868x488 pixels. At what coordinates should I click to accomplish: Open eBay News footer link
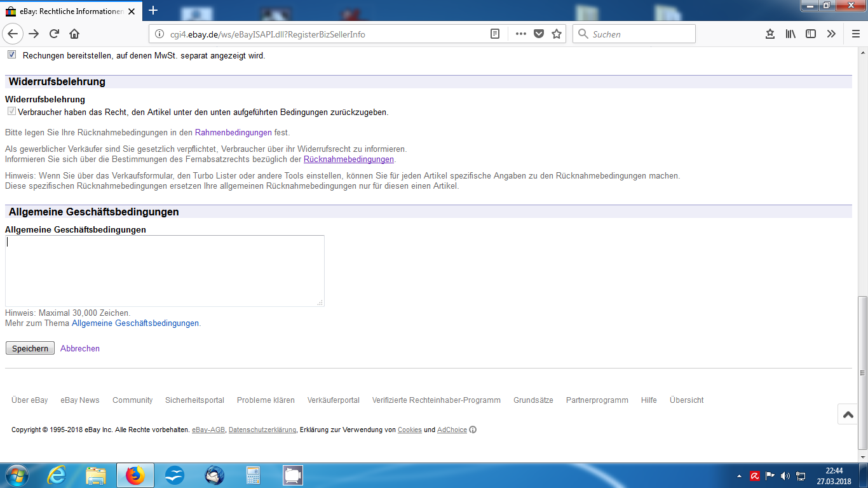click(x=80, y=400)
